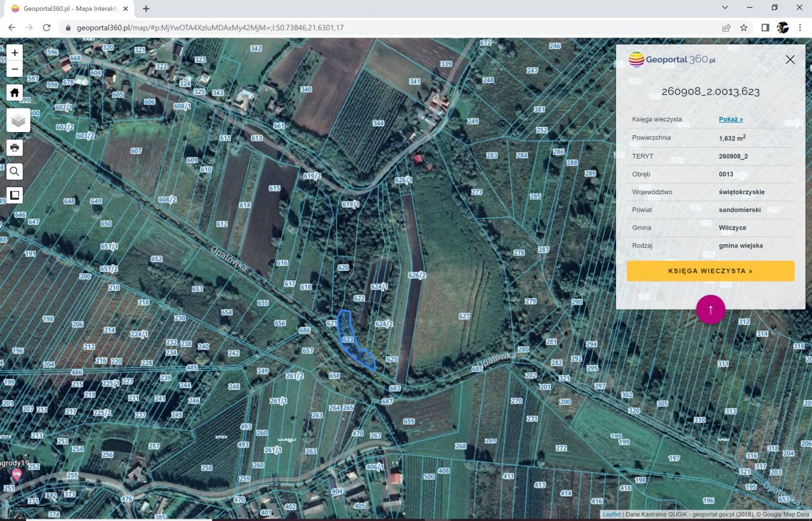Open the measurement tool
The height and width of the screenshot is (521, 812).
coord(15,195)
